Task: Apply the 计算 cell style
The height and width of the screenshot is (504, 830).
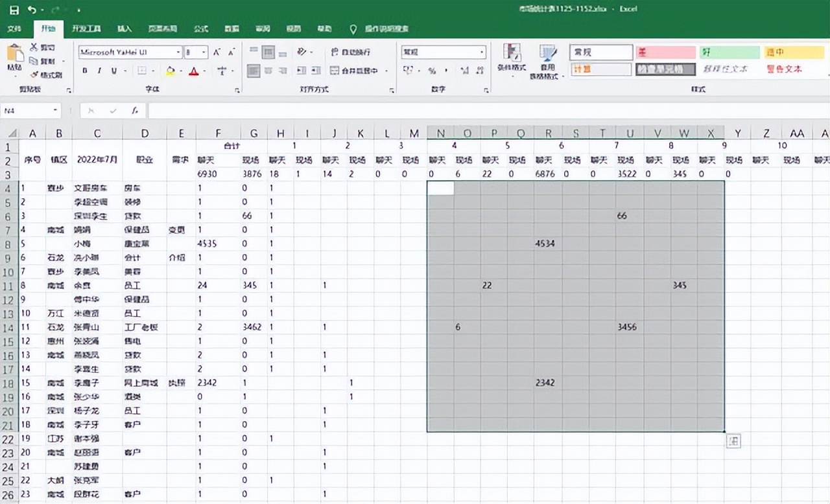Action: 601,69
